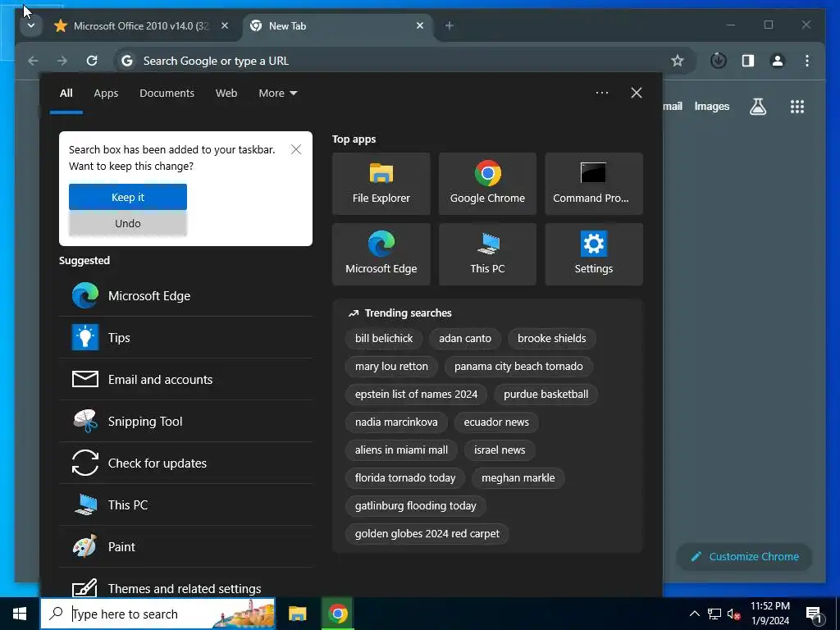This screenshot has width=840, height=630.
Task: Launch Snipping Tool from Suggested list
Action: tap(185, 421)
